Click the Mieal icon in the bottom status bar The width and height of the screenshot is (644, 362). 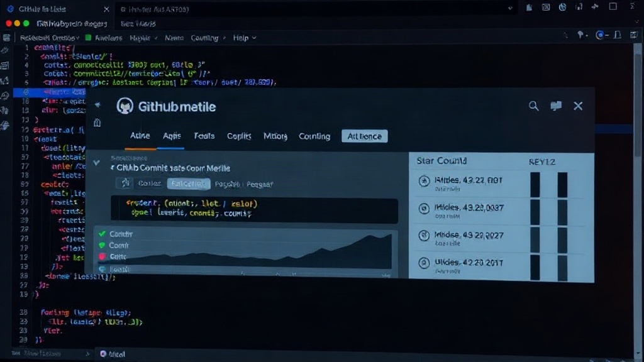103,354
